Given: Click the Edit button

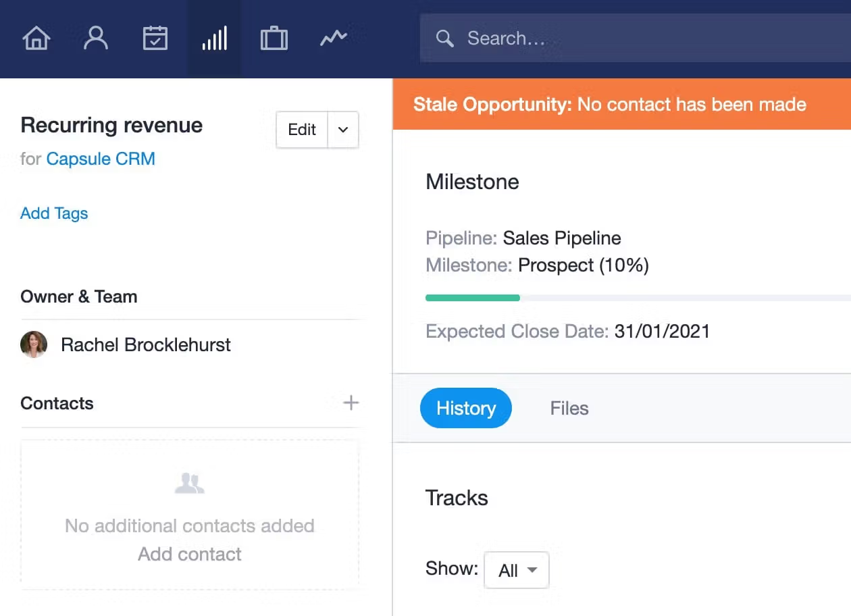Looking at the screenshot, I should coord(302,130).
